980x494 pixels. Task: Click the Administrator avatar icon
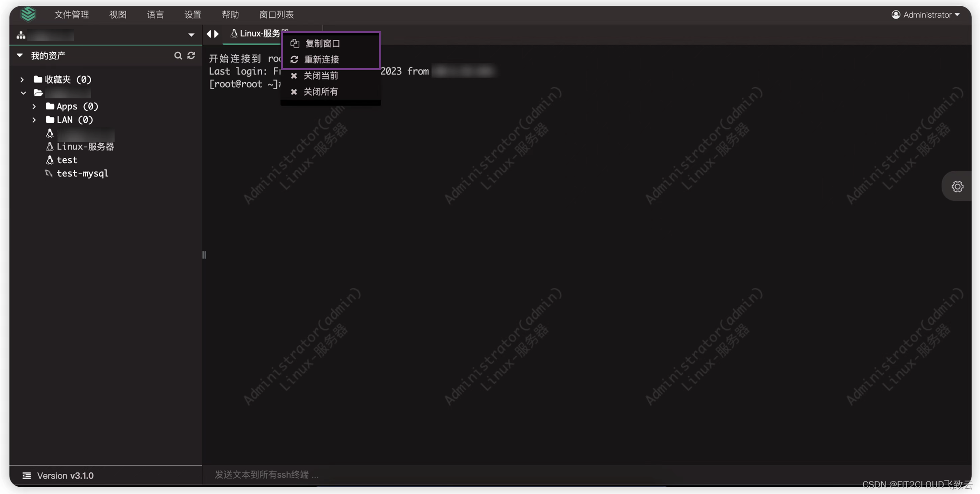point(896,14)
